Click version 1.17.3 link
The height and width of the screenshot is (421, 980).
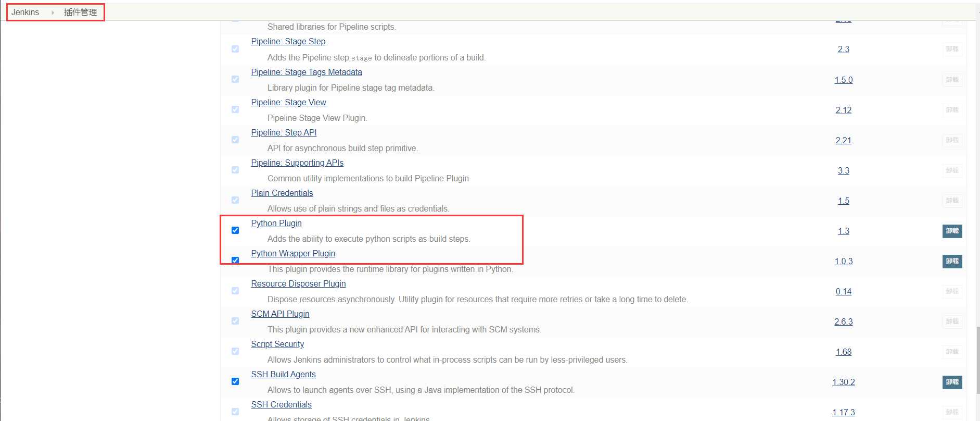(844, 412)
